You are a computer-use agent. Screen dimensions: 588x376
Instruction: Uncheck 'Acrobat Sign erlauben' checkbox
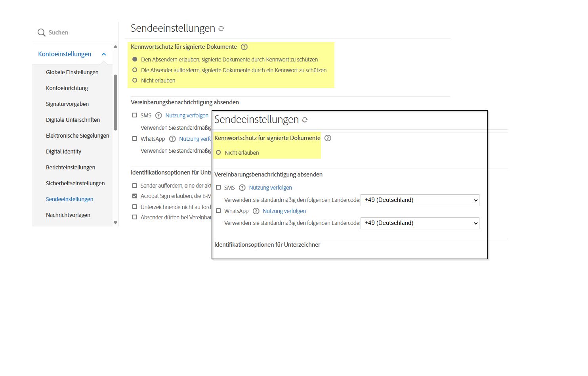[135, 196]
